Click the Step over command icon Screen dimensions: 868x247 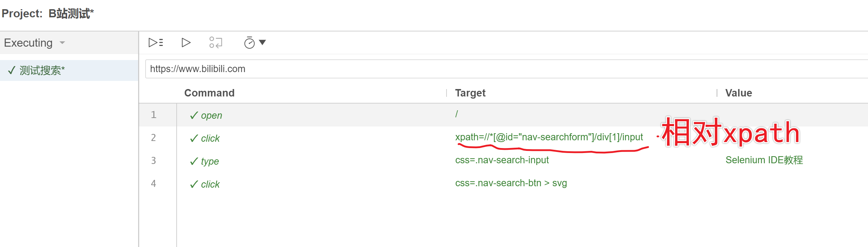click(215, 42)
